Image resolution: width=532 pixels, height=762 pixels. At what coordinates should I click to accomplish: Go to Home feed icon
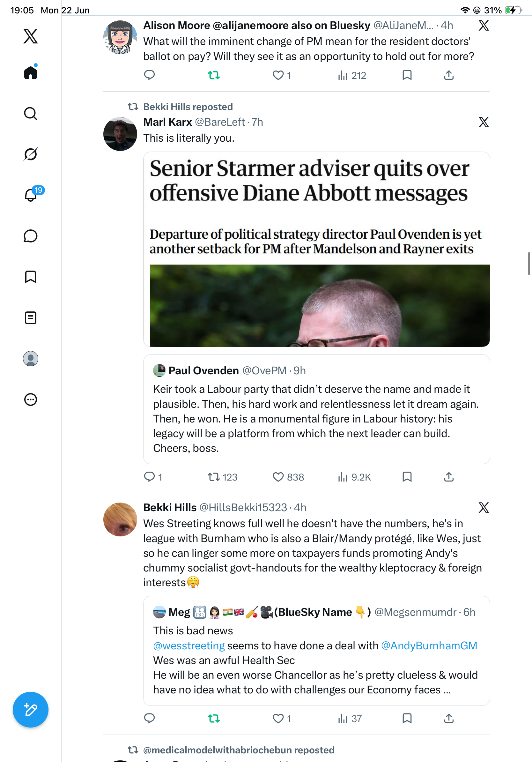tap(31, 72)
